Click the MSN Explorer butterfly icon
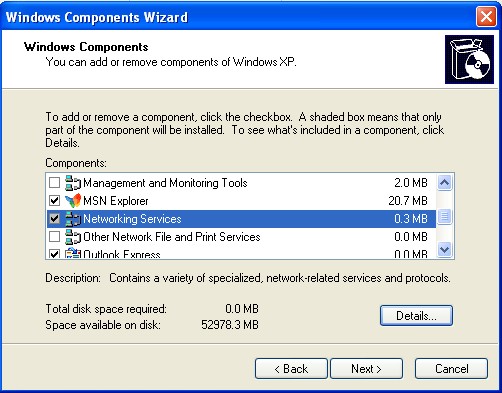This screenshot has width=502, height=393. (73, 201)
